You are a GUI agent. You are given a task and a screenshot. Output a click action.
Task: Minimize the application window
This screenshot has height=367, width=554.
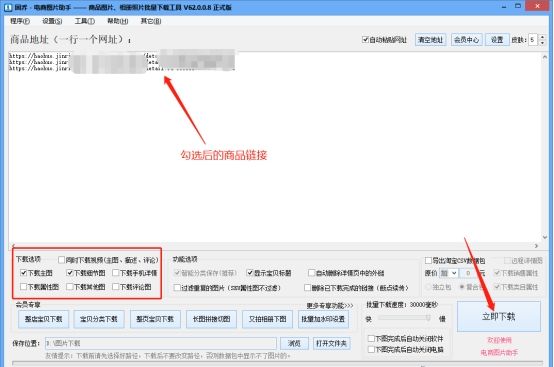[x=504, y=7]
